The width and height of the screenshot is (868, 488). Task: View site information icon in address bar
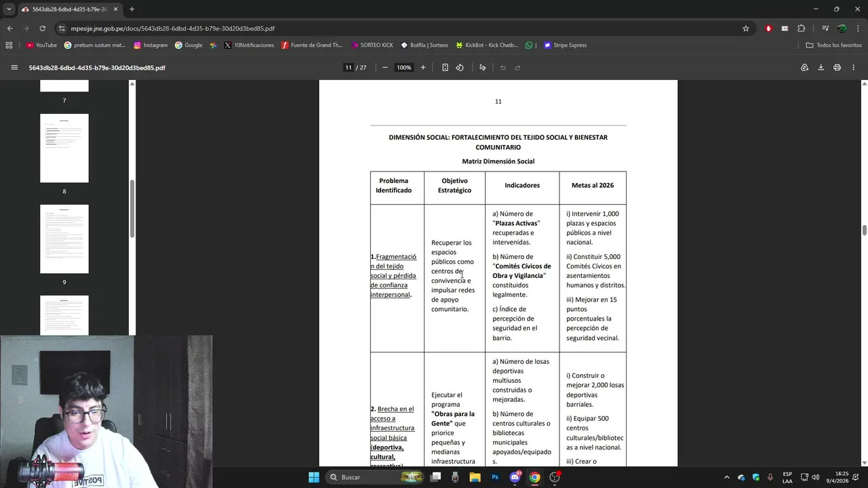click(x=62, y=28)
